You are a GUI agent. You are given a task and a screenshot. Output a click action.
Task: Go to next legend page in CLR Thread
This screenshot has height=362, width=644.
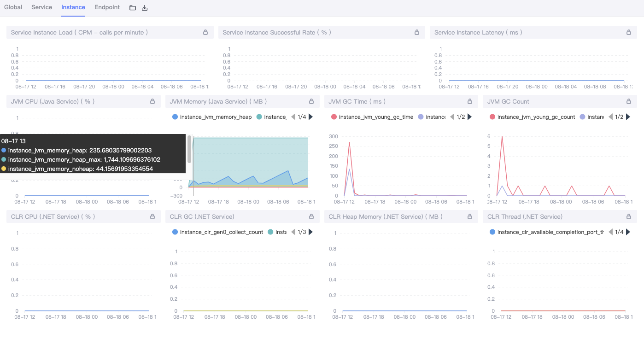click(628, 232)
